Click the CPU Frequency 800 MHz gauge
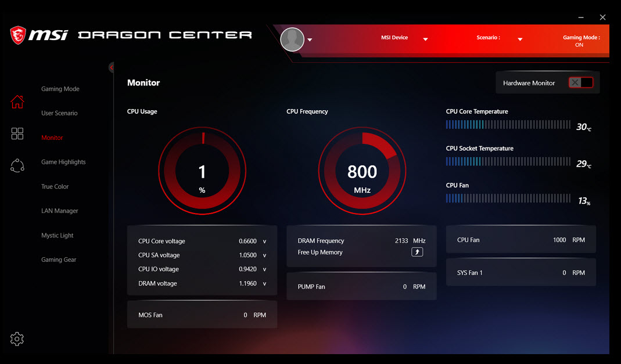This screenshot has height=364, width=621. (x=362, y=171)
